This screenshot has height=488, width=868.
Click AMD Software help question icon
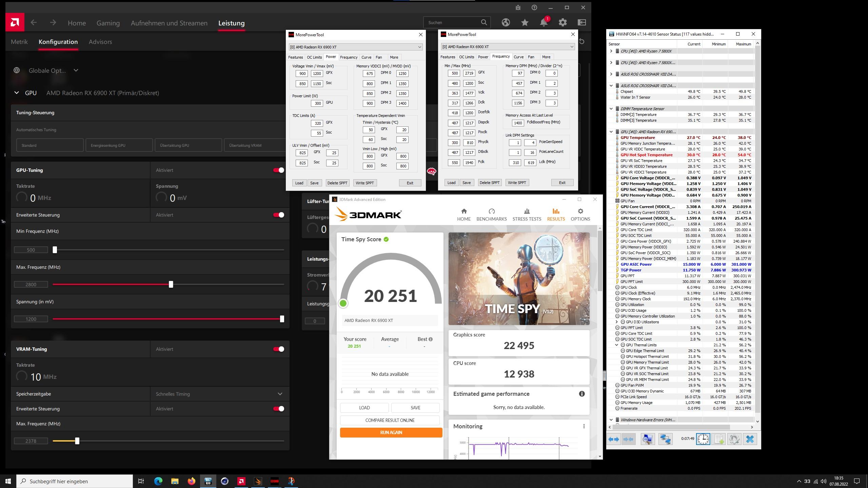pyautogui.click(x=534, y=7)
